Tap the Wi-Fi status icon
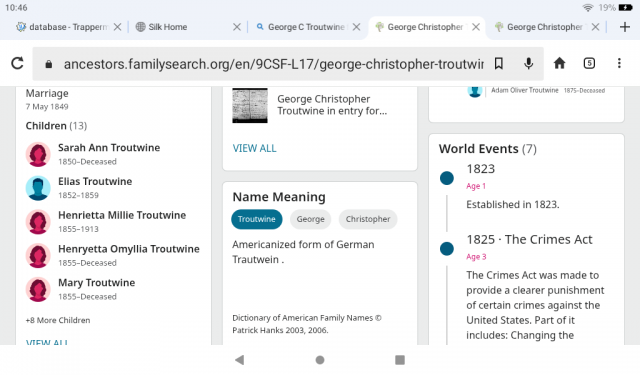Image resolution: width=640 pixels, height=375 pixels. [x=588, y=7]
